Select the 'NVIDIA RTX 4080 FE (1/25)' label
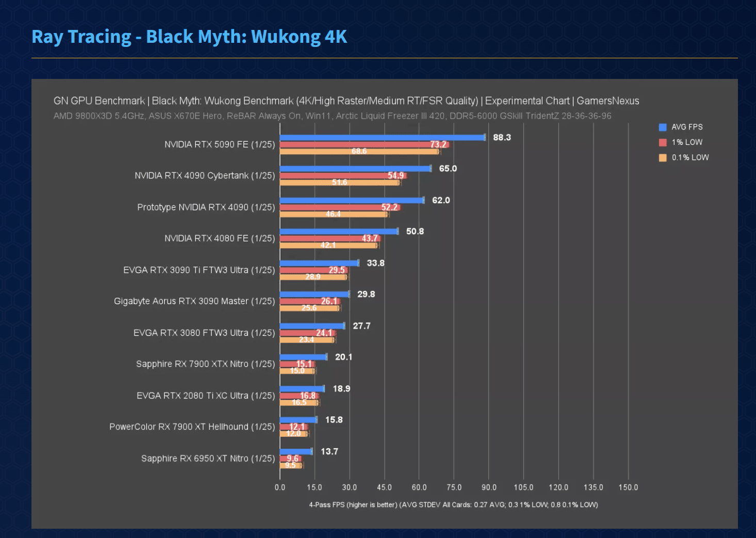756x538 pixels. [220, 238]
